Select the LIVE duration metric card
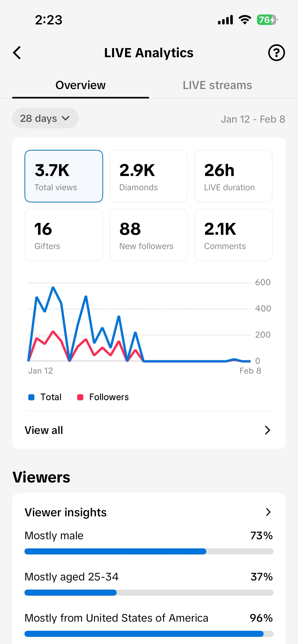The height and width of the screenshot is (644, 298). pyautogui.click(x=233, y=176)
